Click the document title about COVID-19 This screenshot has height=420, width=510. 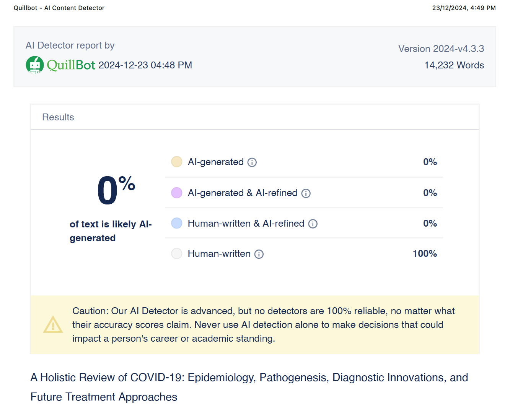[x=249, y=387]
